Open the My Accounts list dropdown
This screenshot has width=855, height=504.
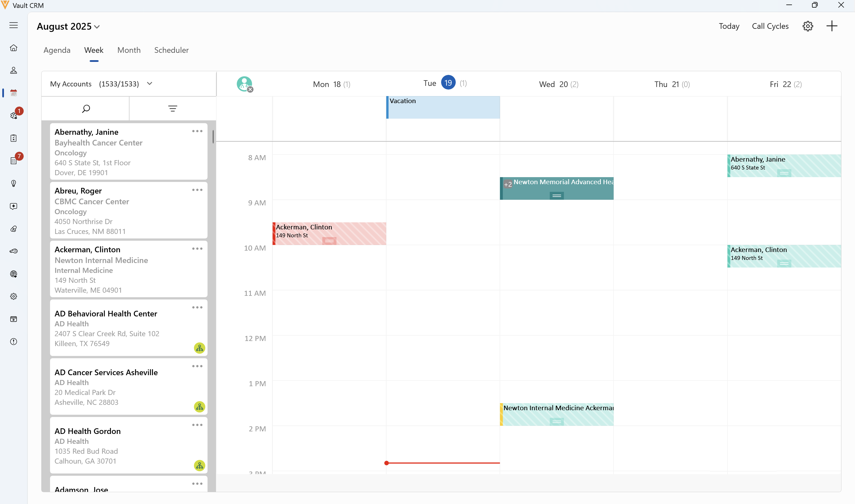point(150,84)
